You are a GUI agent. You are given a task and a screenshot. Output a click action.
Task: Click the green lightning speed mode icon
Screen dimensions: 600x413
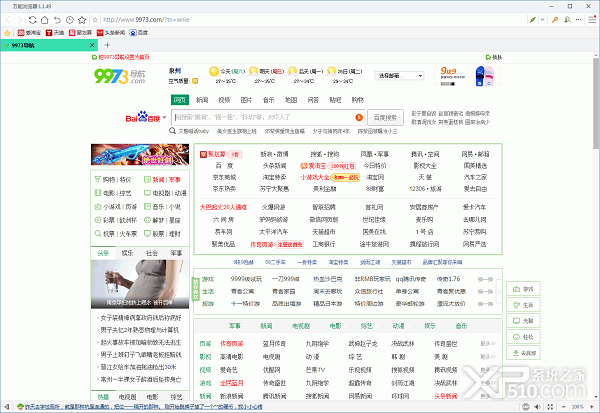pos(532,20)
